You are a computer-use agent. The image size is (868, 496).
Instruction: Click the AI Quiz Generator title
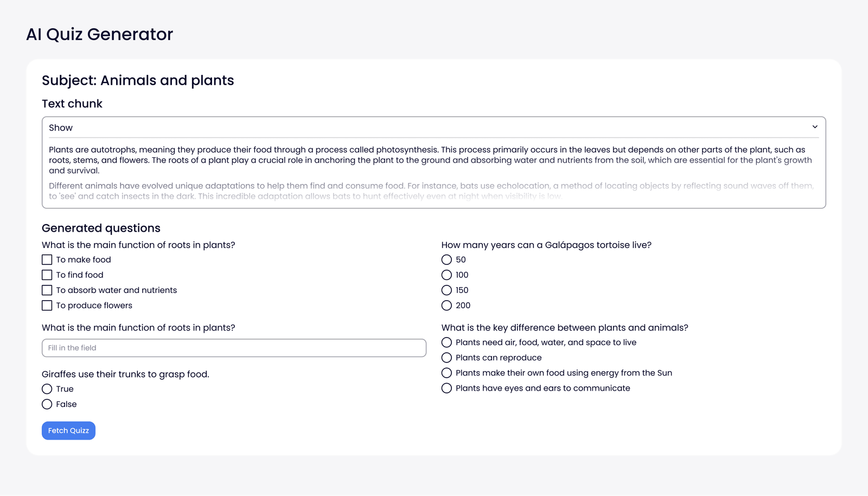100,34
